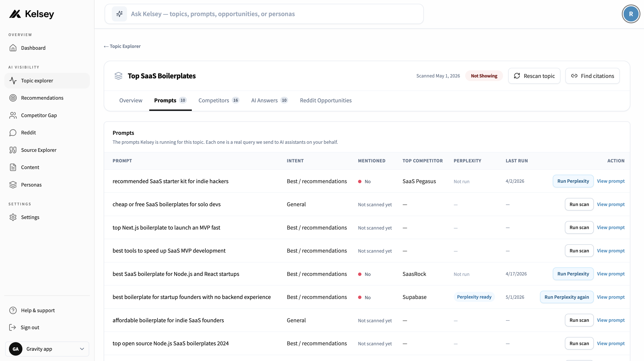Run scan for affordable indie SaaS founders prompt
The width and height of the screenshot is (644, 361).
[x=579, y=320]
